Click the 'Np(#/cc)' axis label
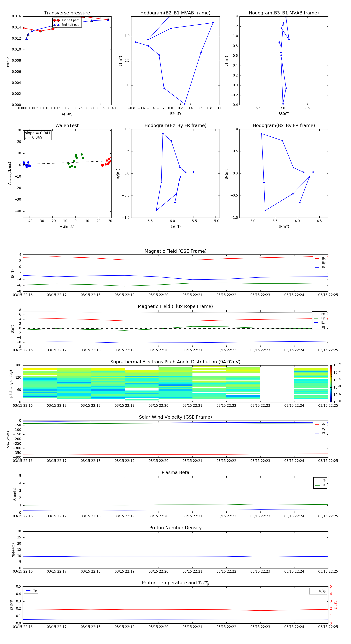351x644 pixels. [13, 550]
